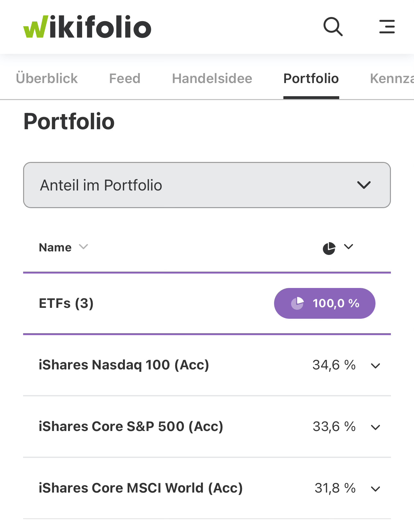Viewport: 414px width, 532px height.
Task: Click the iShares Core MSCI World (Acc) name
Action: (x=141, y=488)
